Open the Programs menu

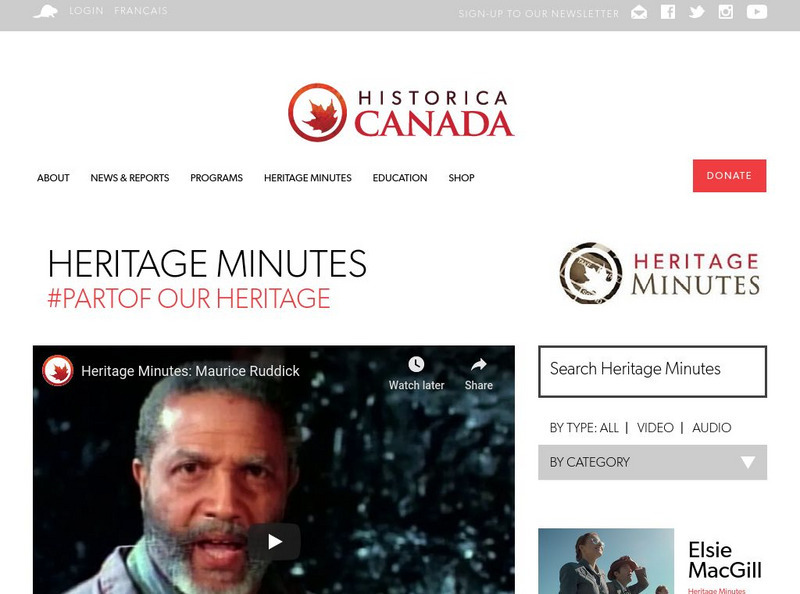coord(216,178)
